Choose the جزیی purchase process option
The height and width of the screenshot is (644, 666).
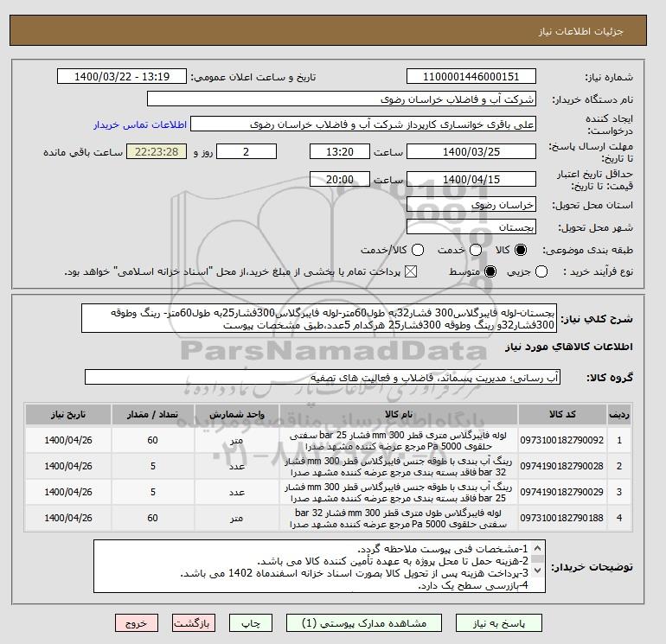(x=541, y=271)
